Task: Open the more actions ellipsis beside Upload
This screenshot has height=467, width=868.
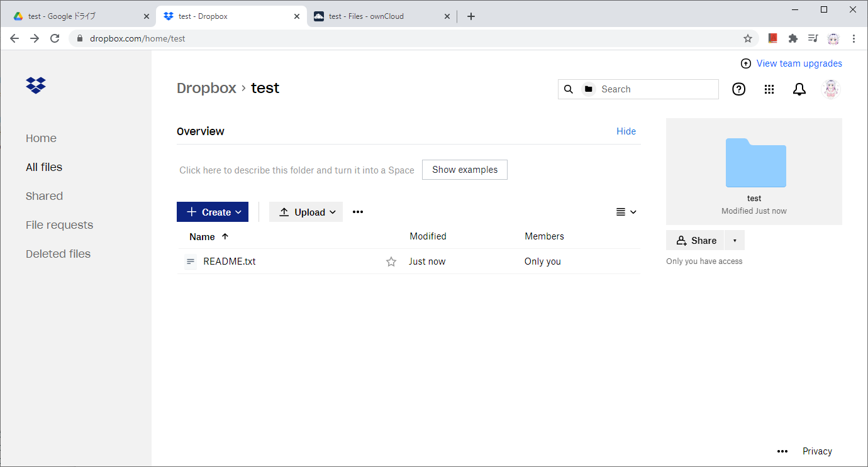Action: click(358, 212)
